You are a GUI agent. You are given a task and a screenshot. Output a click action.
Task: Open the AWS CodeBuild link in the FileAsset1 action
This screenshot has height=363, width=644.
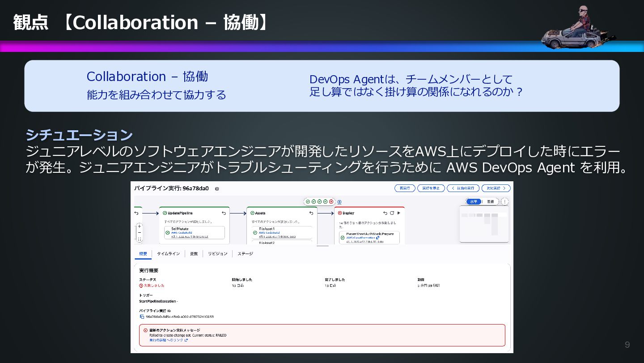point(269,233)
